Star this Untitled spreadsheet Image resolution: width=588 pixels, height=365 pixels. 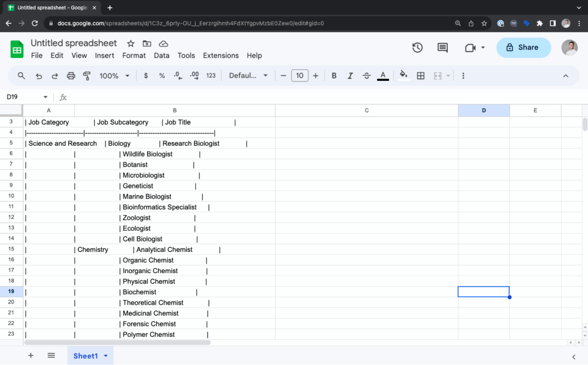131,44
